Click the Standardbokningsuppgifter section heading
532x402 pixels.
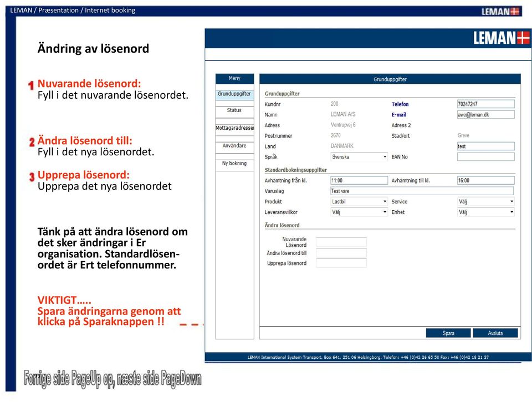coord(295,170)
